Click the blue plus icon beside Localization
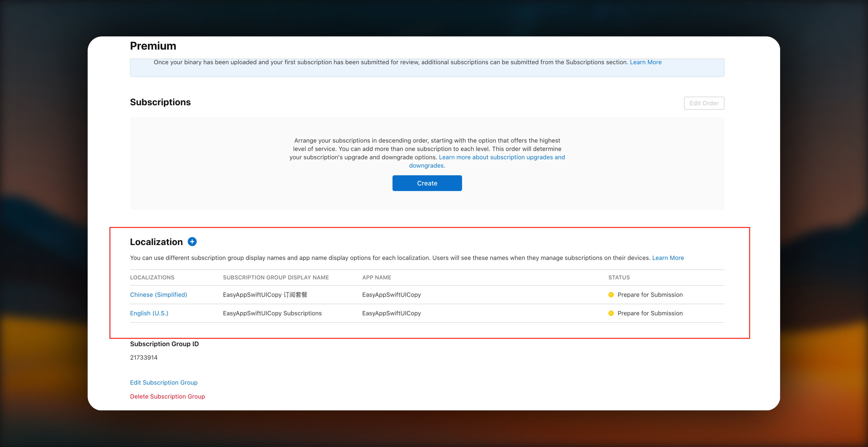The width and height of the screenshot is (868, 447). click(x=192, y=241)
